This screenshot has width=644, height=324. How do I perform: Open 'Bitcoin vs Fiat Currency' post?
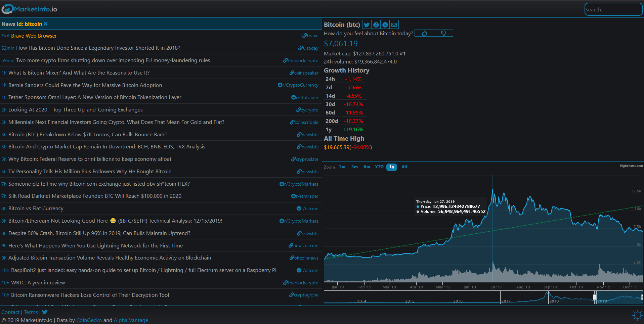coord(36,209)
